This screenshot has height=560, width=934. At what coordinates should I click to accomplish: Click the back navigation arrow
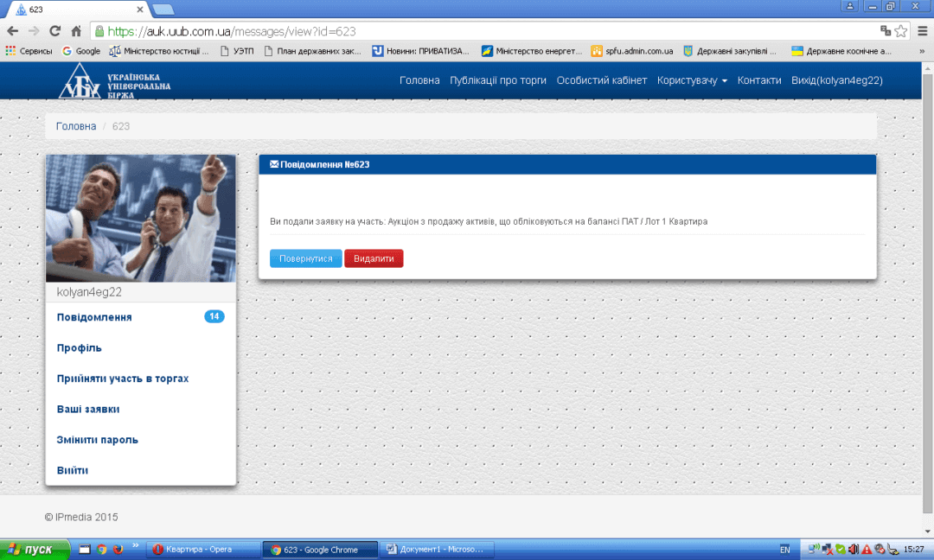pos(13,30)
